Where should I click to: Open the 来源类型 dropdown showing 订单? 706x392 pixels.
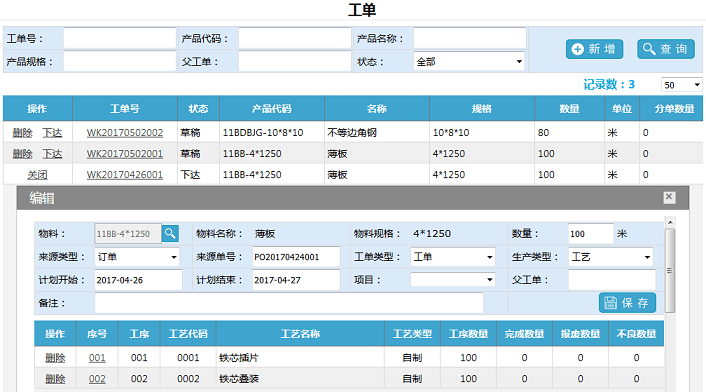click(137, 257)
